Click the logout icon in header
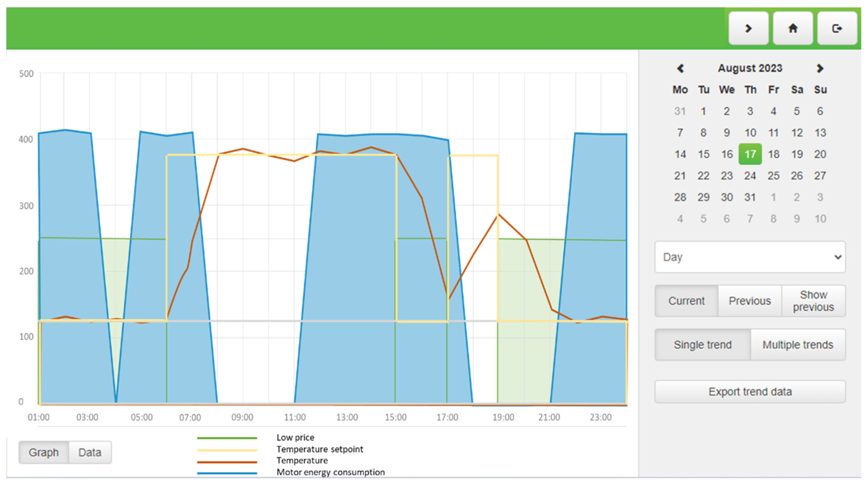The width and height of the screenshot is (868, 486). 837,28
